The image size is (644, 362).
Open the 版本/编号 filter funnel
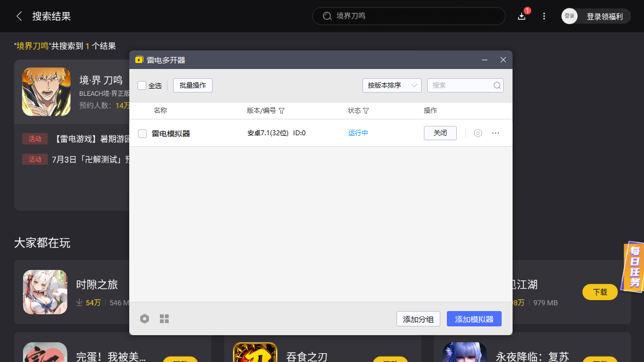tap(281, 110)
